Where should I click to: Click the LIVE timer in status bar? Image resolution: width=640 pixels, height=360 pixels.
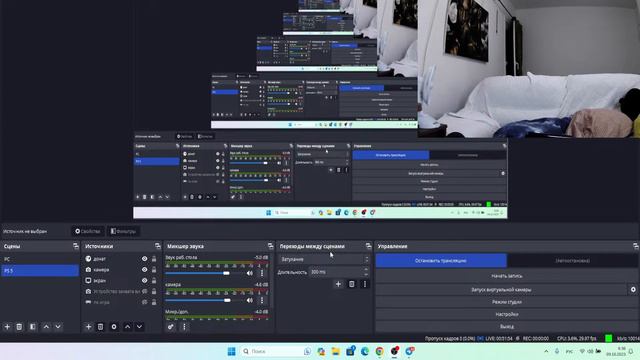click(498, 338)
